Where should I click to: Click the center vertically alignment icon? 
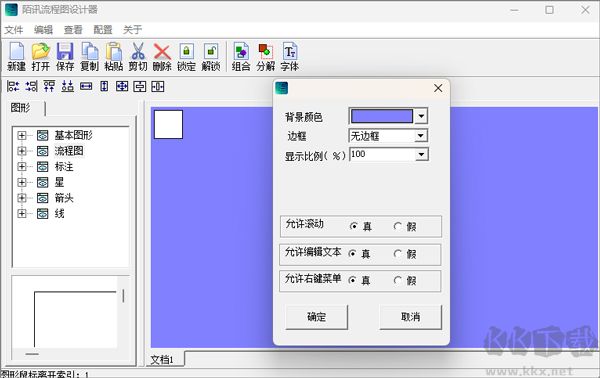coord(140,86)
